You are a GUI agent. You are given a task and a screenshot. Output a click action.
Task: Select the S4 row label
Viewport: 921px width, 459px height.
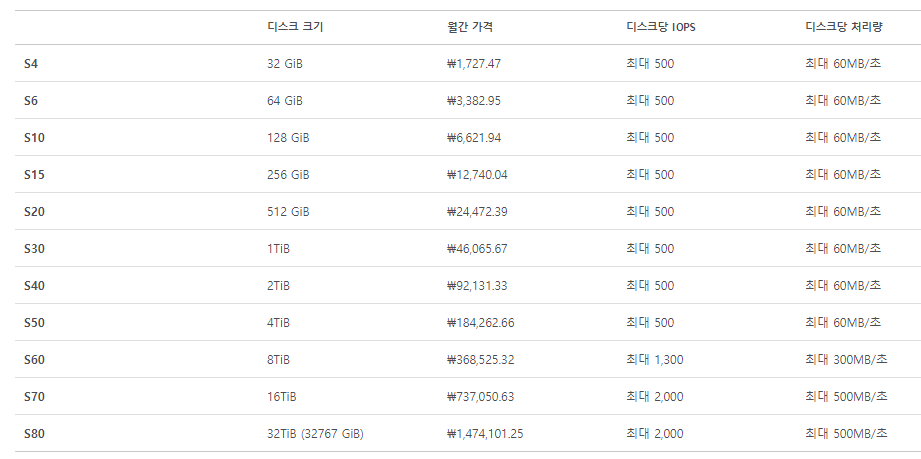(31, 63)
